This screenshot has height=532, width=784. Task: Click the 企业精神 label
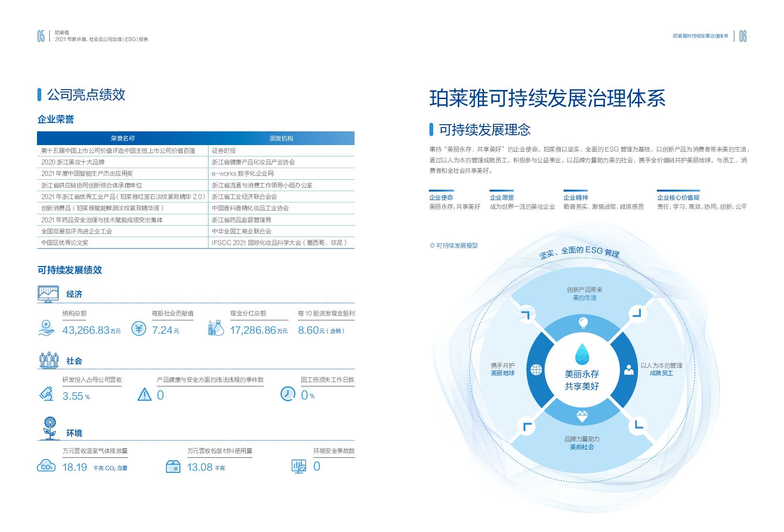click(x=575, y=198)
